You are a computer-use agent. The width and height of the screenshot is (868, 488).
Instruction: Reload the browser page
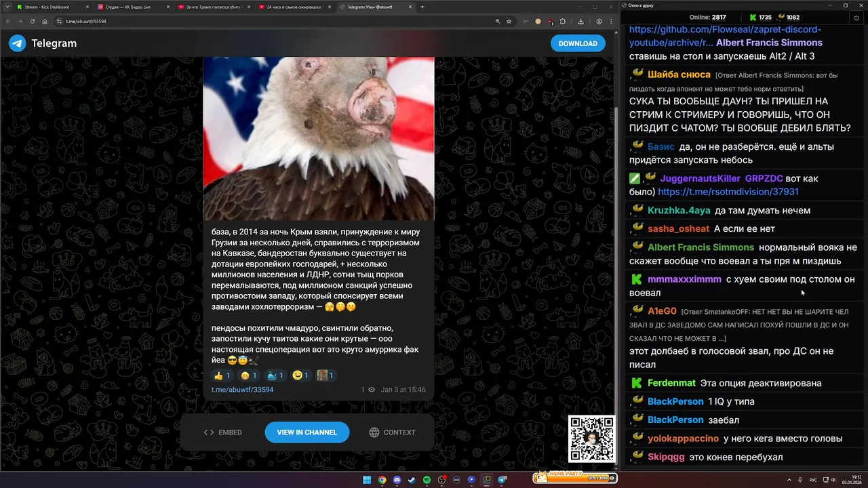tap(33, 21)
